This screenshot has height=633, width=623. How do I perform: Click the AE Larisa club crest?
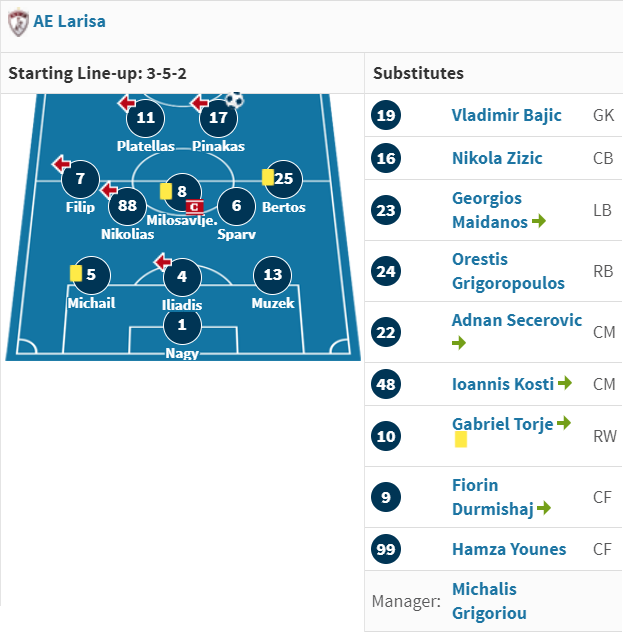(x=19, y=23)
